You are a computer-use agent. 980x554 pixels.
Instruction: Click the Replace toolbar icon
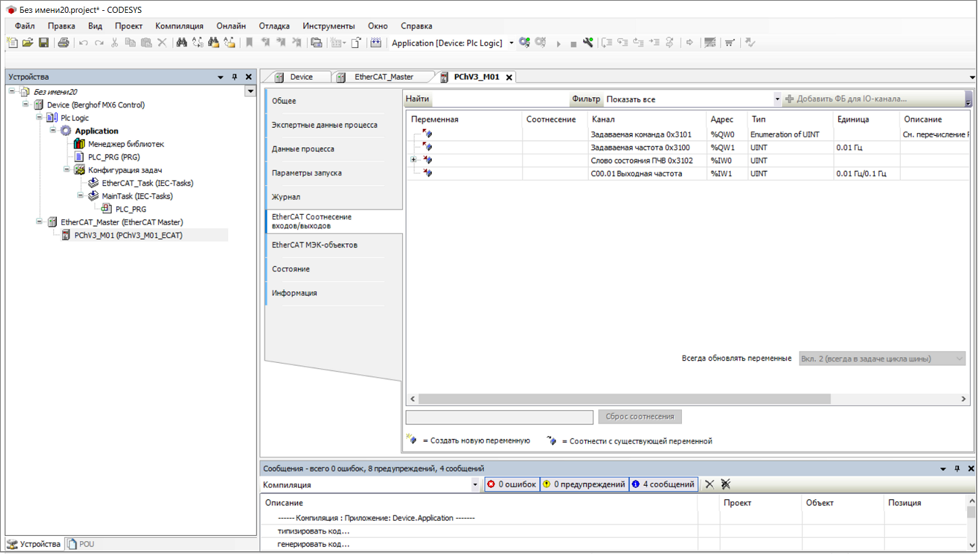(x=197, y=43)
